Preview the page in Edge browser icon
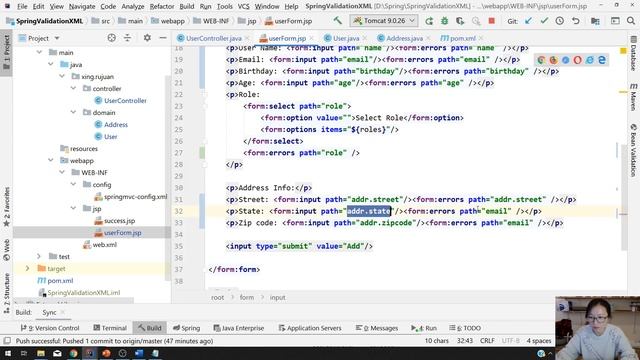 point(602,60)
